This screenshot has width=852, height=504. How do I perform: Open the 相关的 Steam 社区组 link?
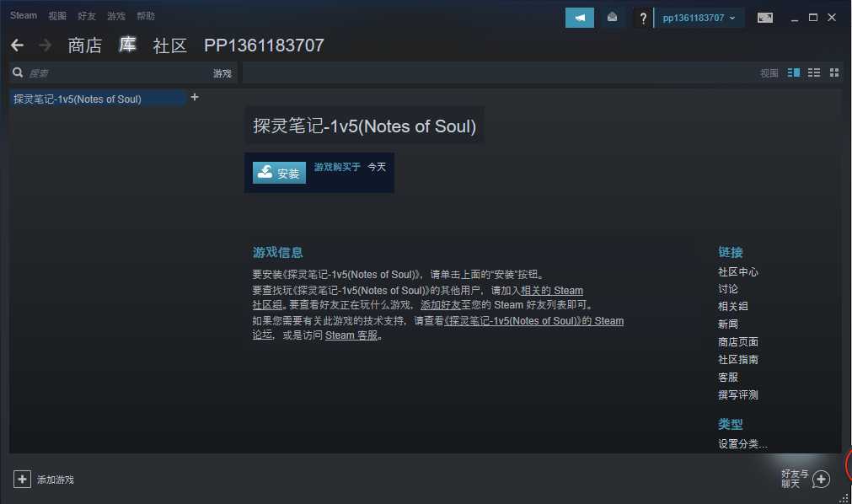[x=551, y=291]
